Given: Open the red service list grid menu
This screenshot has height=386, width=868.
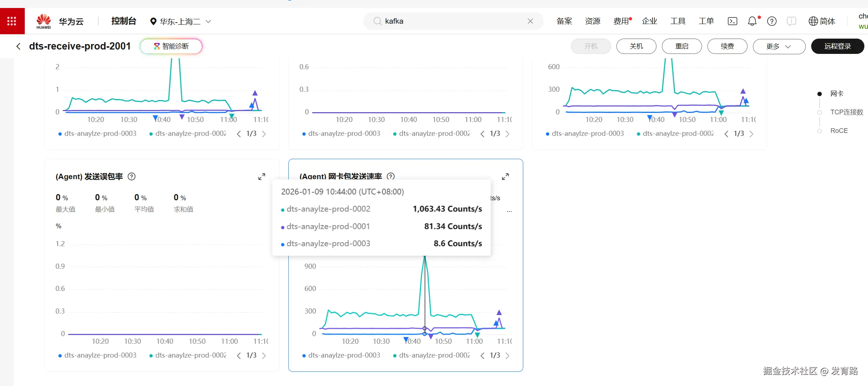Looking at the screenshot, I should 12,21.
